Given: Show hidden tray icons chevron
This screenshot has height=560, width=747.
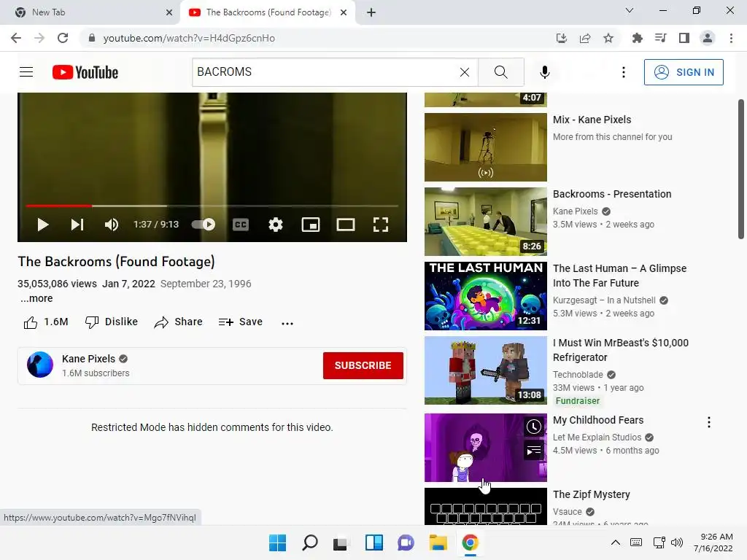Looking at the screenshot, I should [616, 542].
